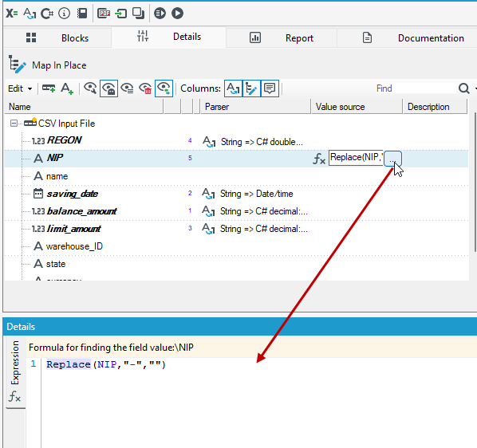The image size is (477, 448).
Task: Click the X= variables icon in top toolbar
Action: (x=12, y=14)
